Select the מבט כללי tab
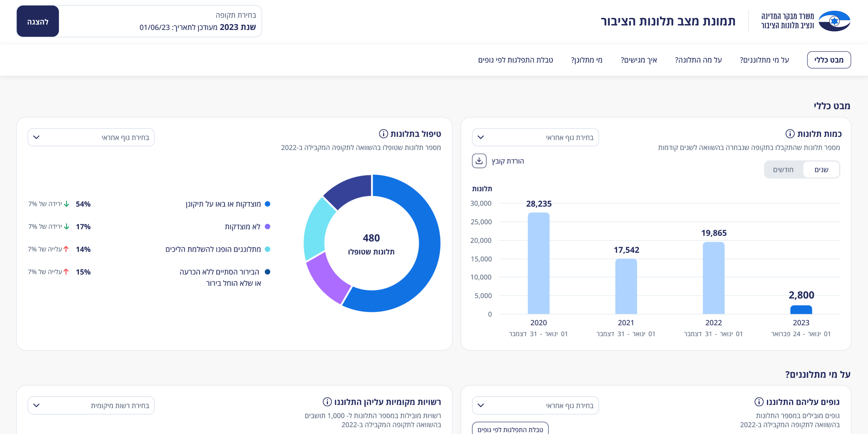This screenshot has height=434, width=868. tap(829, 60)
